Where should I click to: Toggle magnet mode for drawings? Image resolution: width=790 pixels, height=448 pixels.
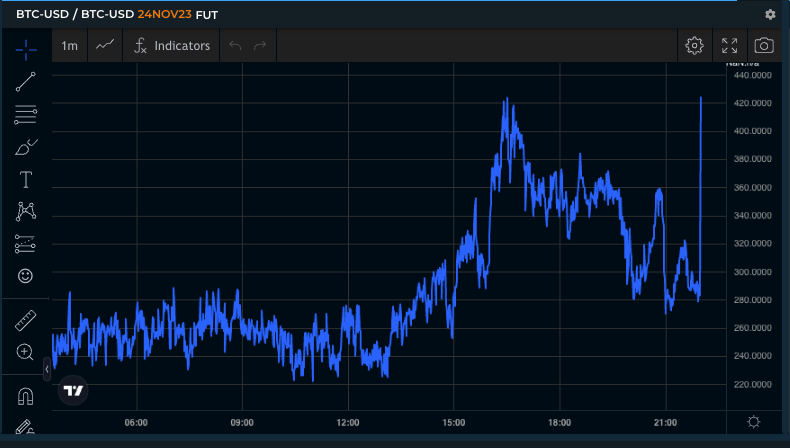pos(26,397)
